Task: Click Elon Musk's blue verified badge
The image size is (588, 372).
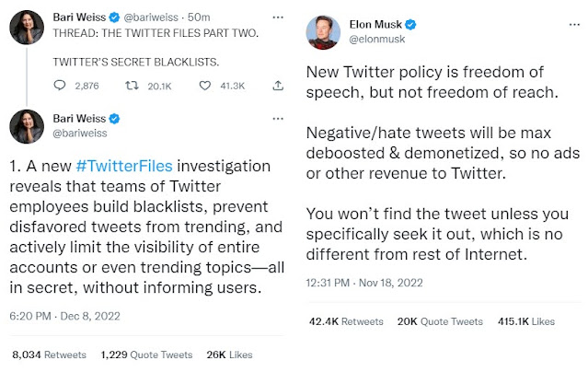Action: tap(415, 24)
